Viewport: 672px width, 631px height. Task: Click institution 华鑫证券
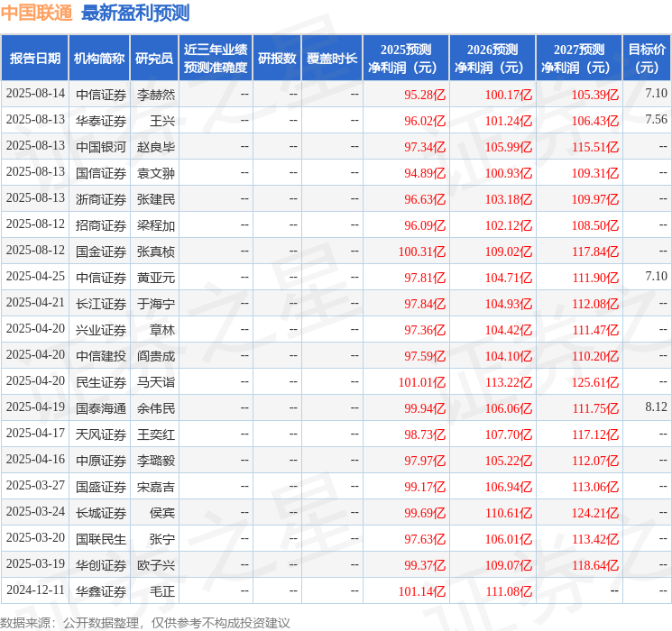click(101, 591)
